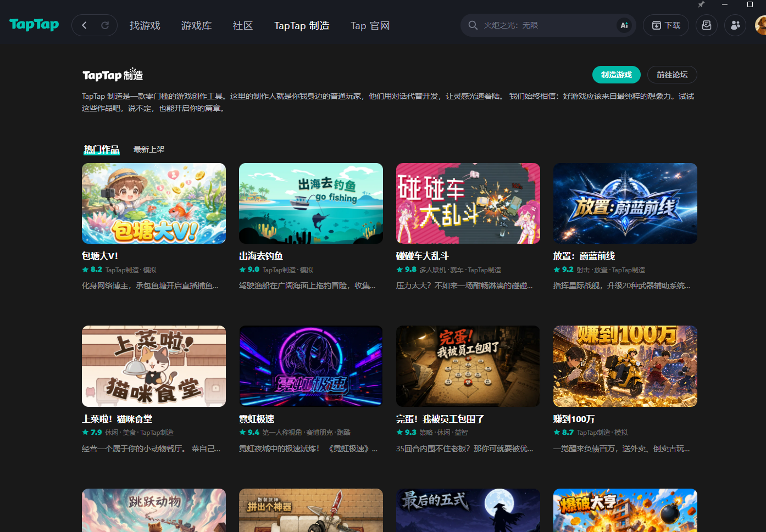This screenshot has width=766, height=532.
Task: Click the 策略·休闲·益智 tags line
Action: pos(443,433)
